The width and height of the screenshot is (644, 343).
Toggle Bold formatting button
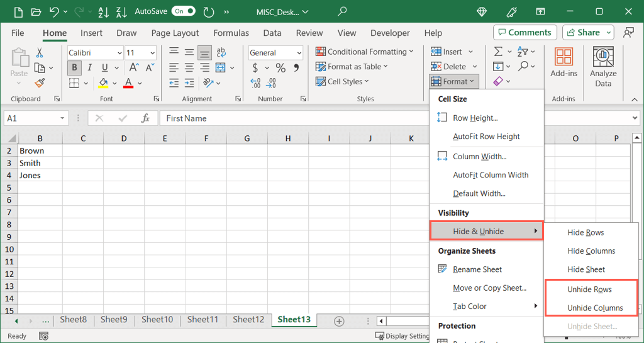75,68
